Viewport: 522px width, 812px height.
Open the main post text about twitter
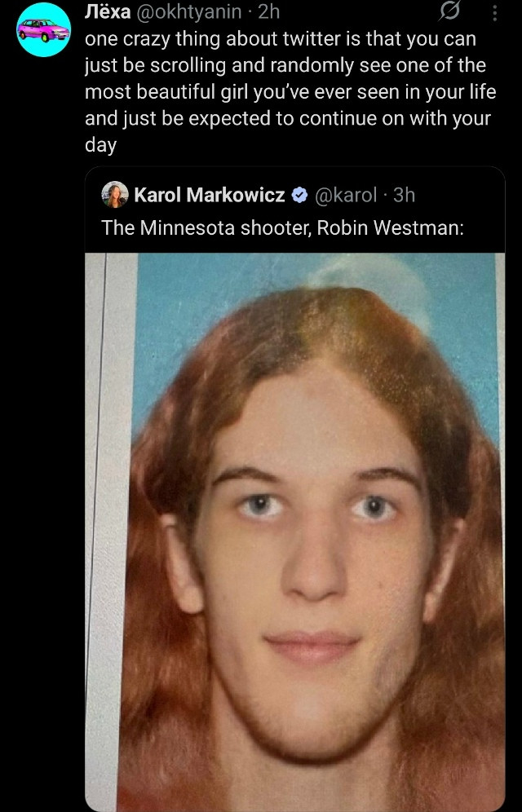click(290, 91)
